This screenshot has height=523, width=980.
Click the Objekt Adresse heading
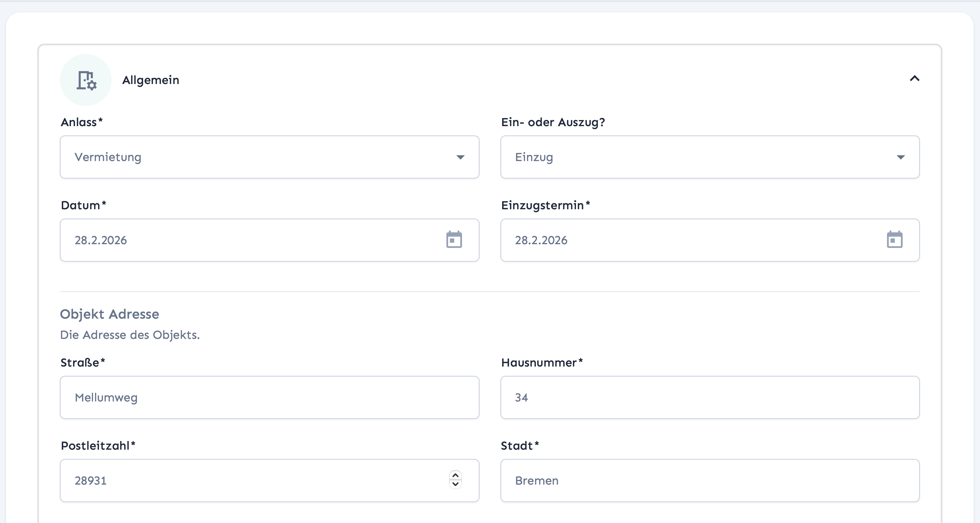109,314
